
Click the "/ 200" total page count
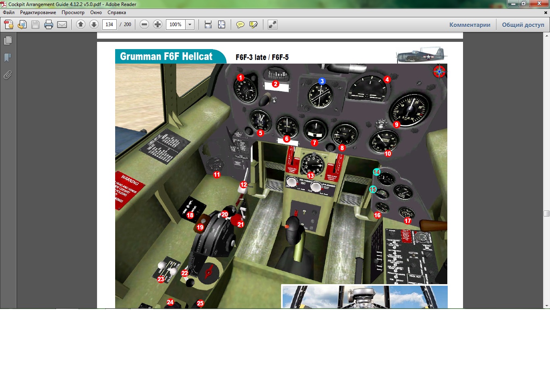pyautogui.click(x=126, y=25)
